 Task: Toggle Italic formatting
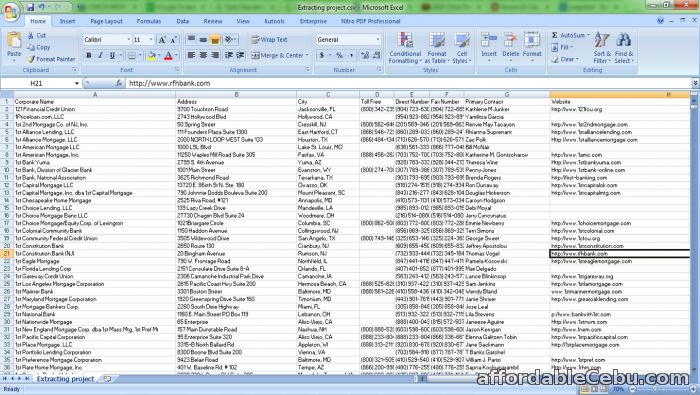(x=100, y=55)
